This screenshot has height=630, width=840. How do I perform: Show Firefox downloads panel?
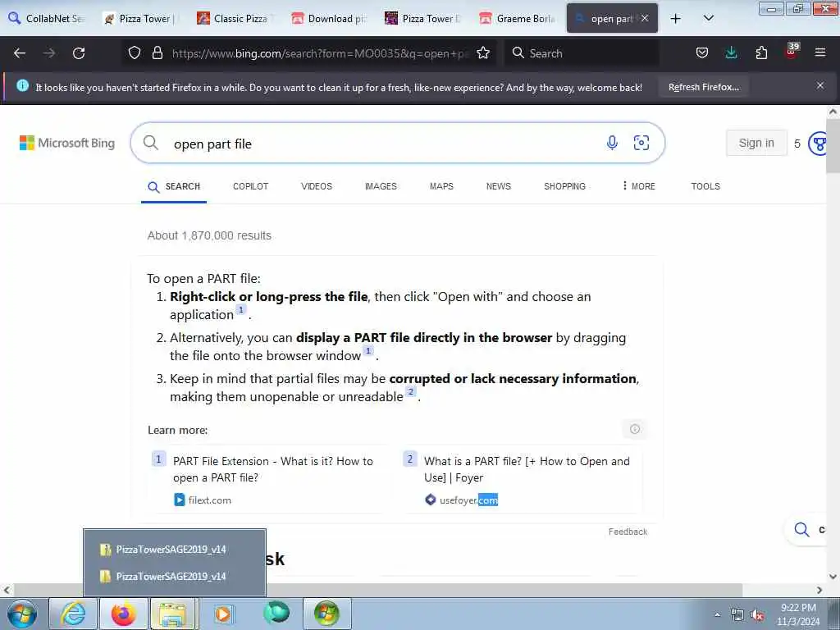(x=731, y=52)
